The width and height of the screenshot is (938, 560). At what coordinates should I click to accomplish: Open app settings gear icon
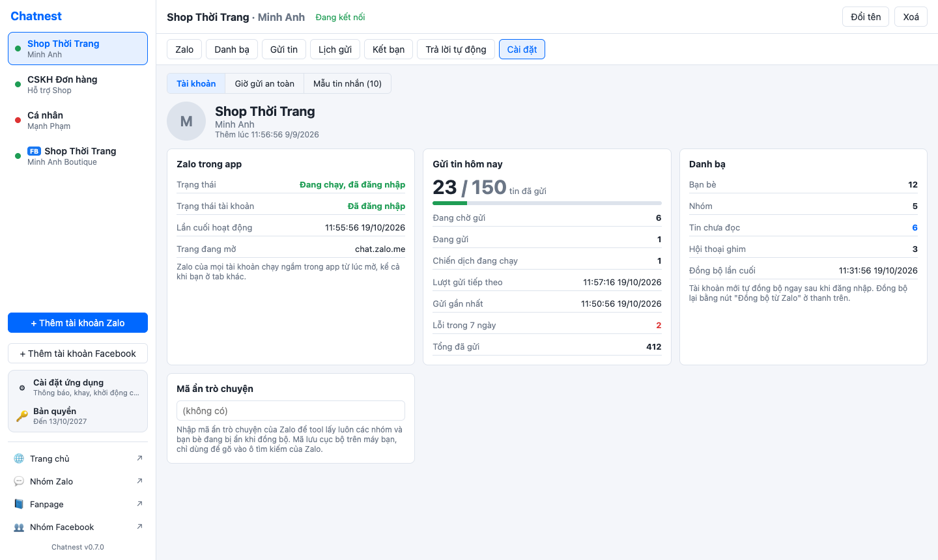coord(22,387)
